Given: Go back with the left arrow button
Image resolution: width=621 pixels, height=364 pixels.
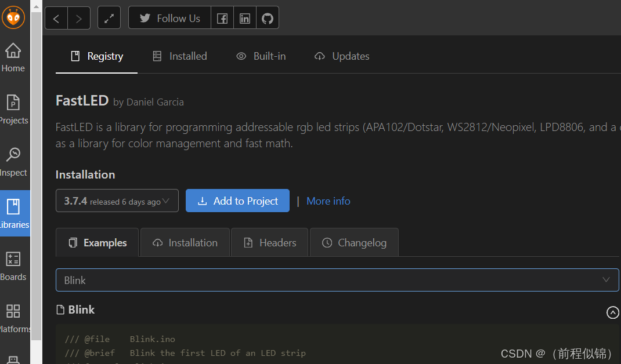Looking at the screenshot, I should pos(56,18).
